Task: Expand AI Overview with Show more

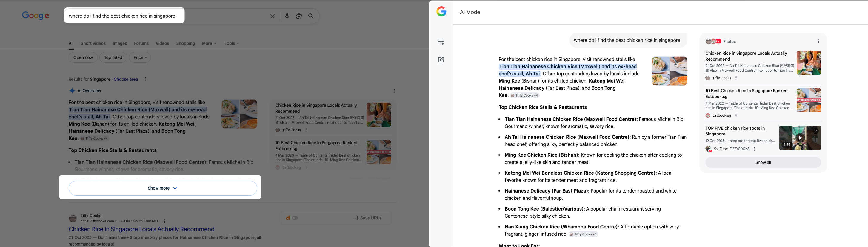Action: pos(162,188)
